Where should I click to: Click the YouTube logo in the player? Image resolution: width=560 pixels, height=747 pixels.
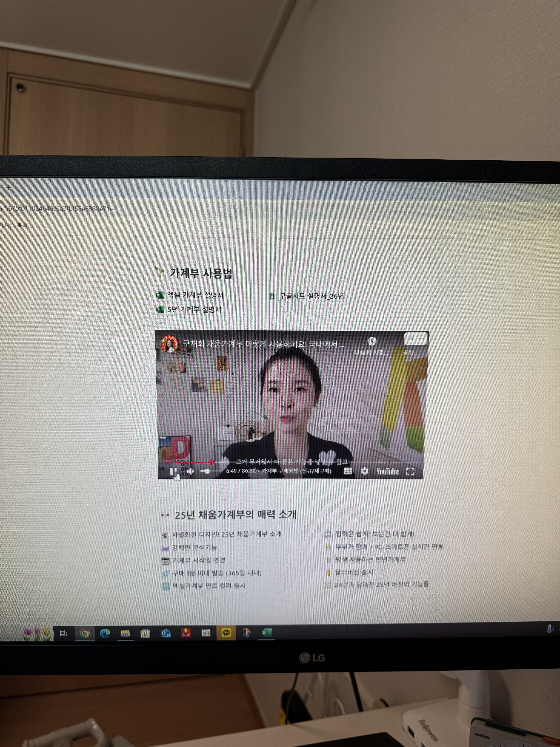pyautogui.click(x=387, y=471)
